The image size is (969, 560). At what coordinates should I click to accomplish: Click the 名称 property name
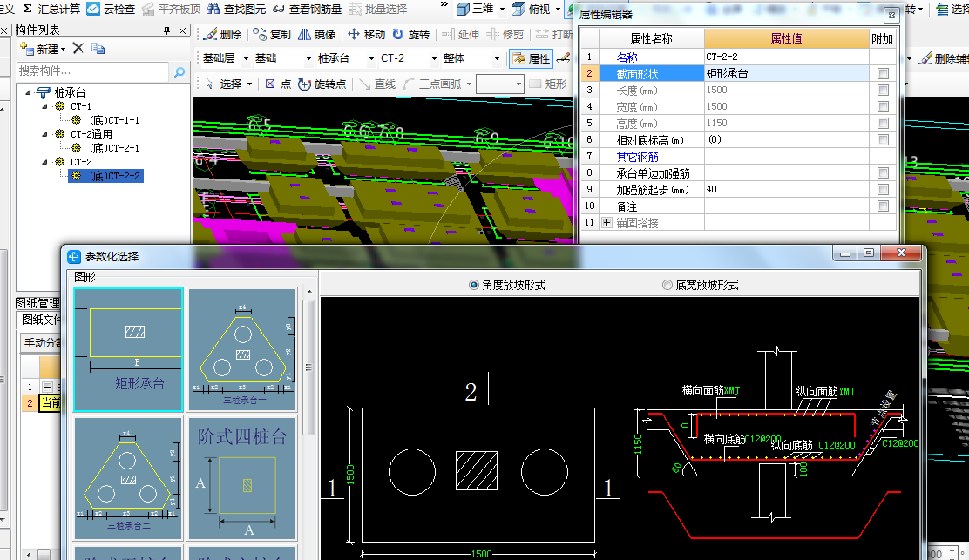(627, 57)
